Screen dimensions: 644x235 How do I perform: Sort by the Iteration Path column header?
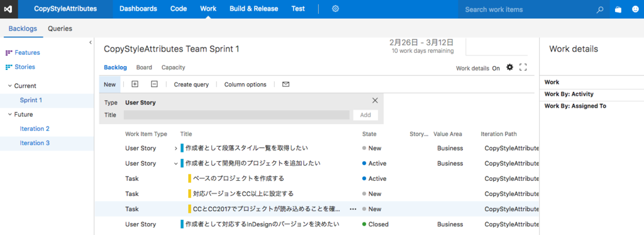click(499, 134)
